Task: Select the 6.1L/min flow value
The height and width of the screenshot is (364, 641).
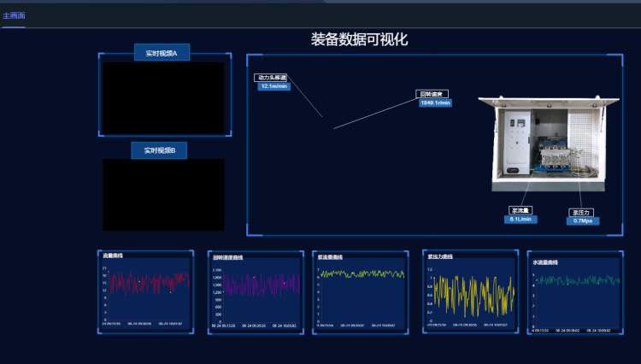Action: coord(520,219)
